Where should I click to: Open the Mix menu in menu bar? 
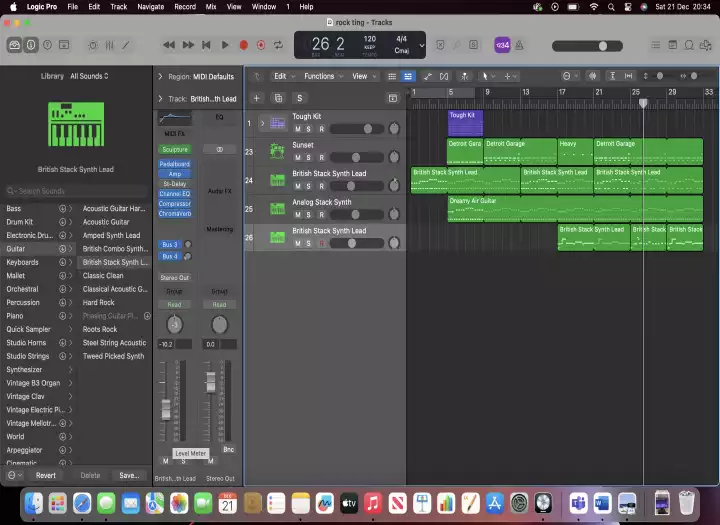pos(211,7)
